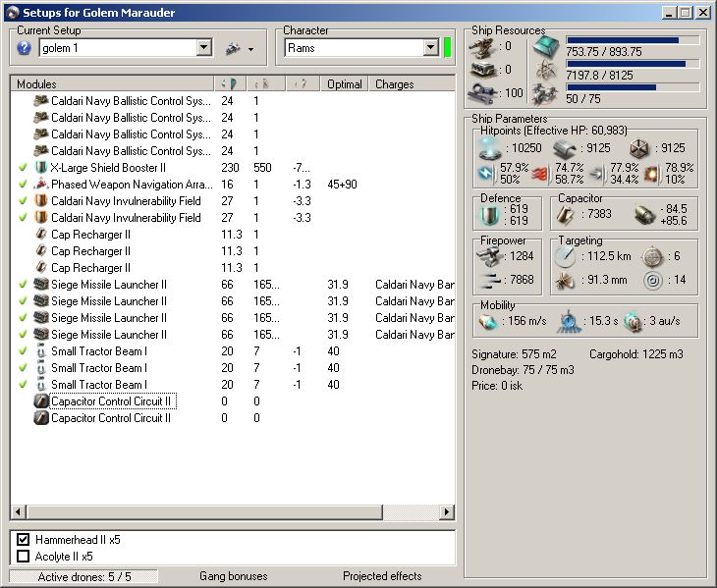Click first Caldari Navy Bar charge cell
The width and height of the screenshot is (717, 588).
(x=414, y=284)
